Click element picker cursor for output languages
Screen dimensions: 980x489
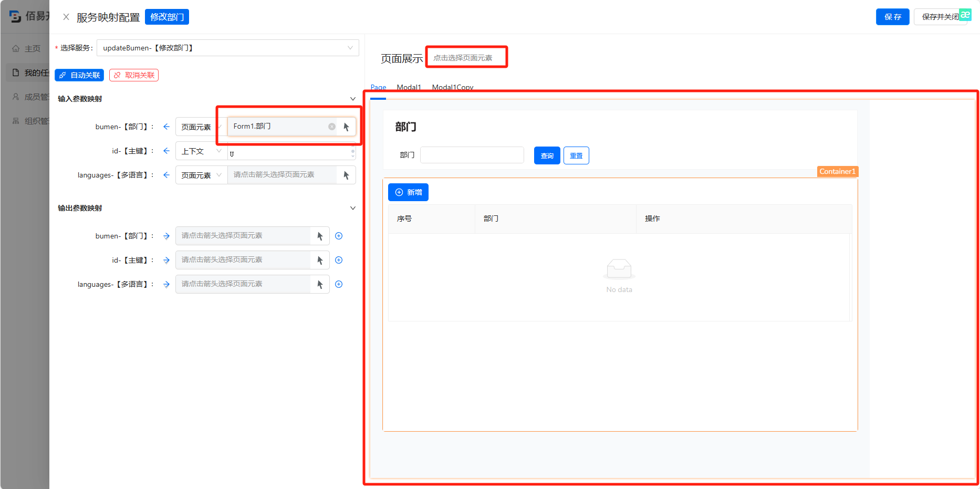320,284
